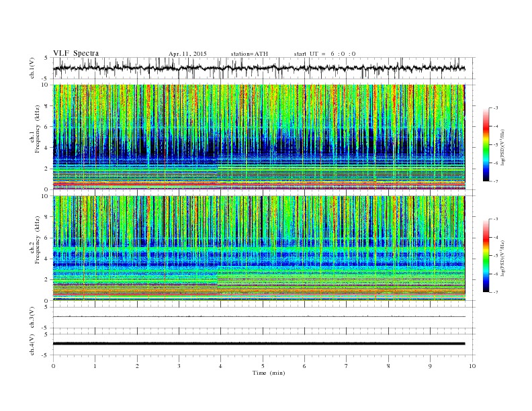Click the 'Time (min)' x-axis label

[269, 373]
